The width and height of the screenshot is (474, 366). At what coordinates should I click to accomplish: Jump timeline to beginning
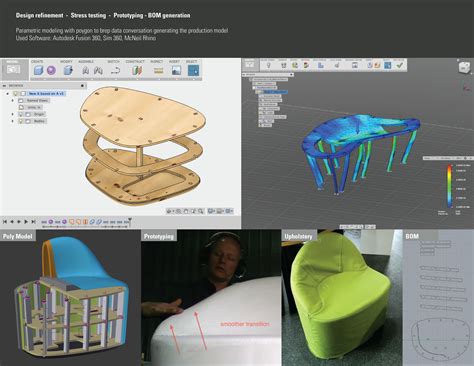coord(5,222)
